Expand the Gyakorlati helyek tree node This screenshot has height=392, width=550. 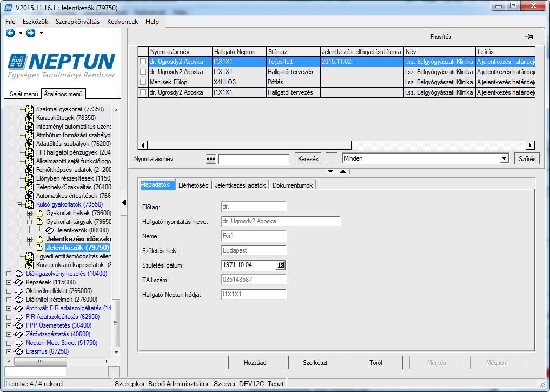pyautogui.click(x=30, y=213)
